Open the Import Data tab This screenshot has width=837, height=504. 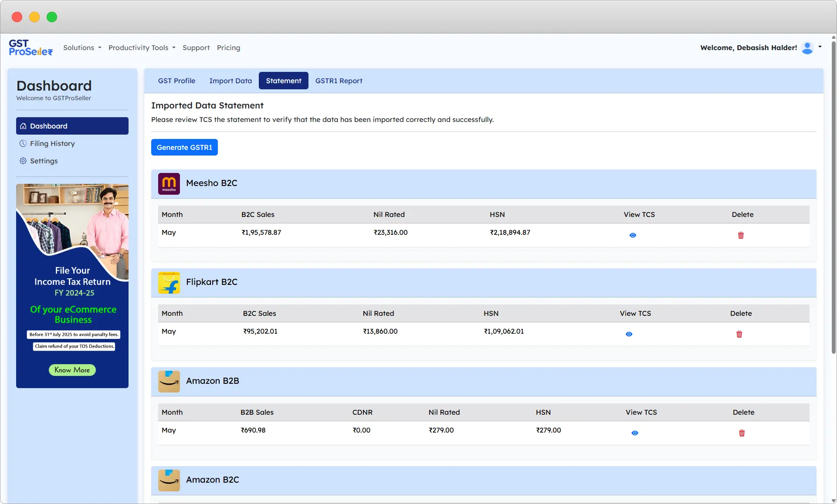230,81
